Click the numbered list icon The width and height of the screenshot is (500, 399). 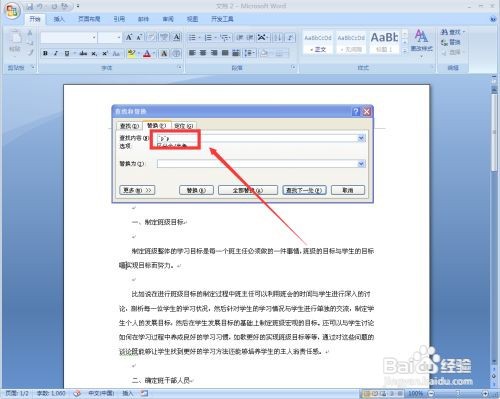click(208, 37)
